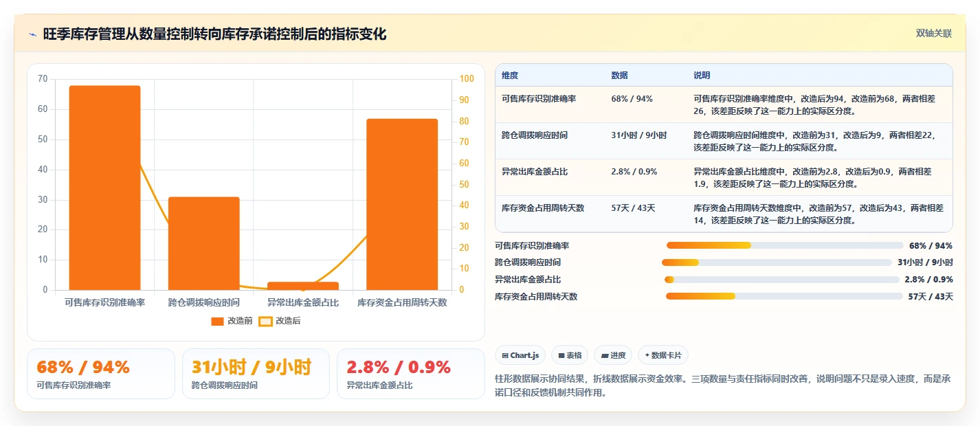Click table value 68% / 94%
The image size is (980, 426).
coord(632,99)
